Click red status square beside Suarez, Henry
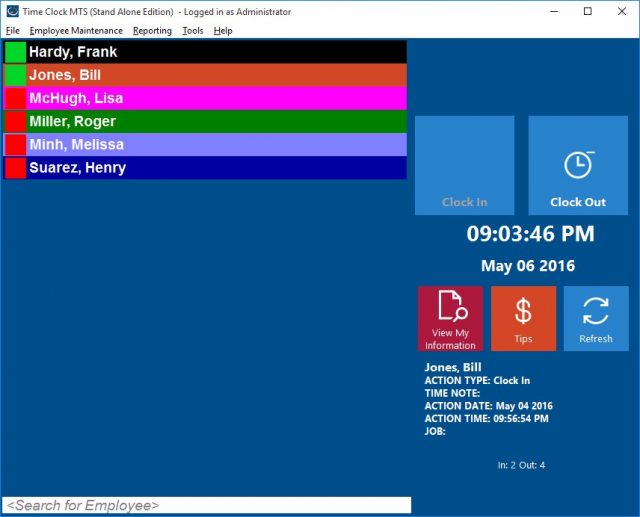Image resolution: width=640 pixels, height=517 pixels. (x=16, y=168)
